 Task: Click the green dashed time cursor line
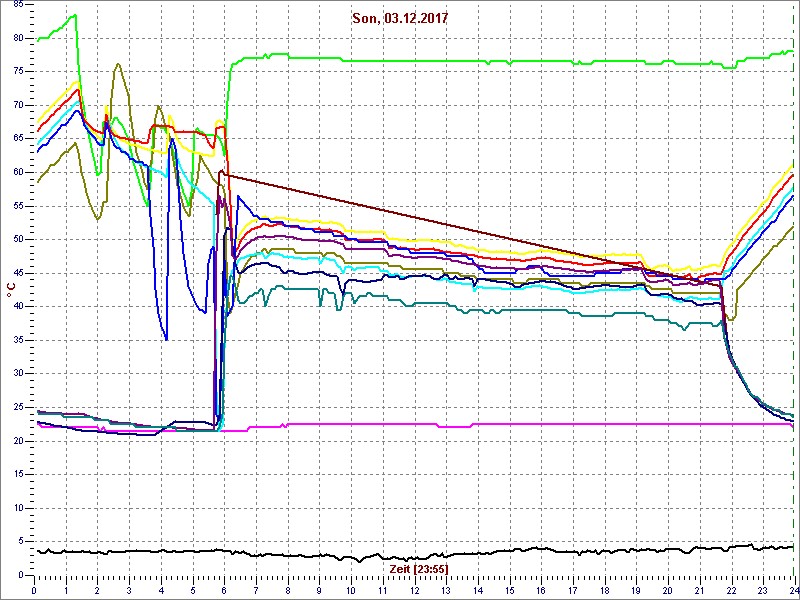(793, 288)
